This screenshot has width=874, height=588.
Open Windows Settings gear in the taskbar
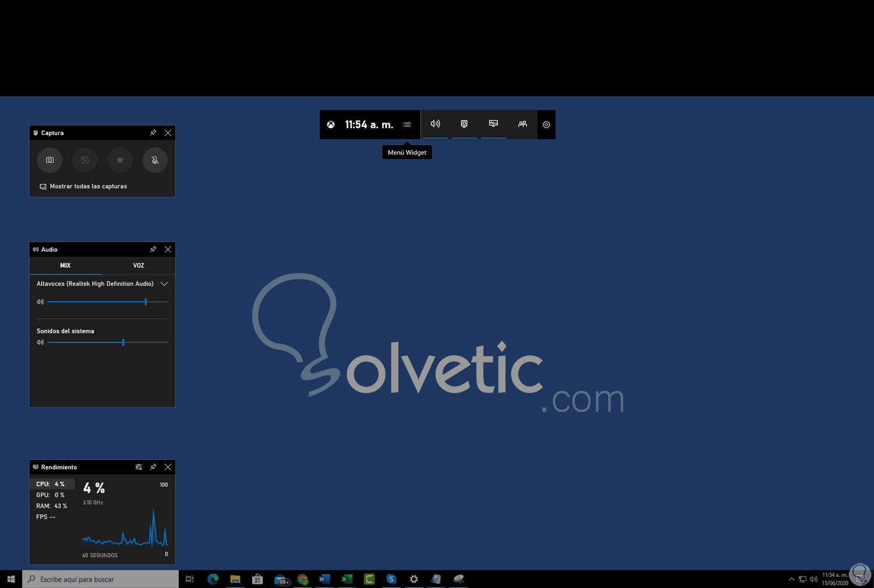click(414, 579)
